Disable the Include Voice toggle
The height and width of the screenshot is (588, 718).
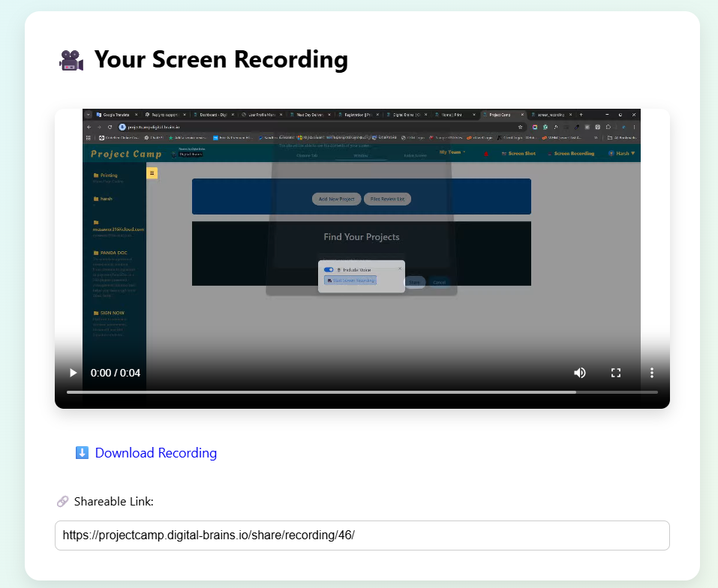[x=329, y=269]
